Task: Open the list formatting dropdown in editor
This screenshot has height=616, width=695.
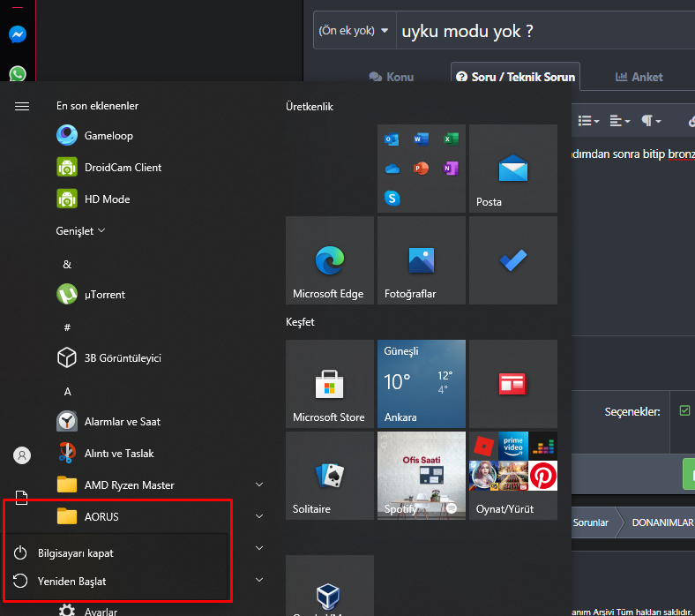Action: 588,121
